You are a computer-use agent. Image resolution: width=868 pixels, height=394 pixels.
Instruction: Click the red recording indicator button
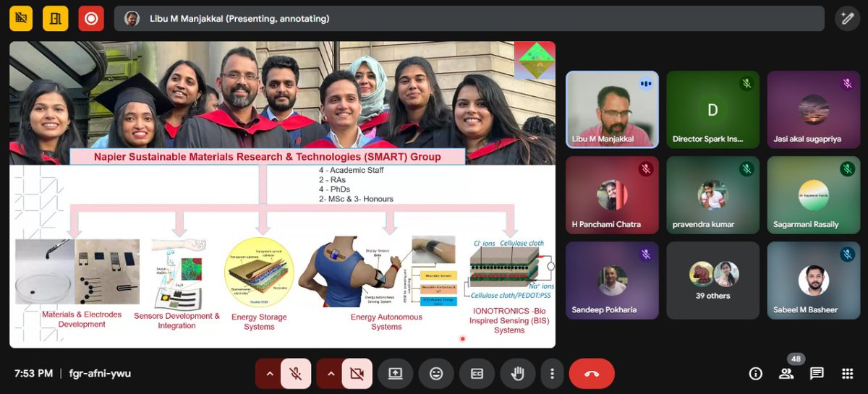[91, 18]
